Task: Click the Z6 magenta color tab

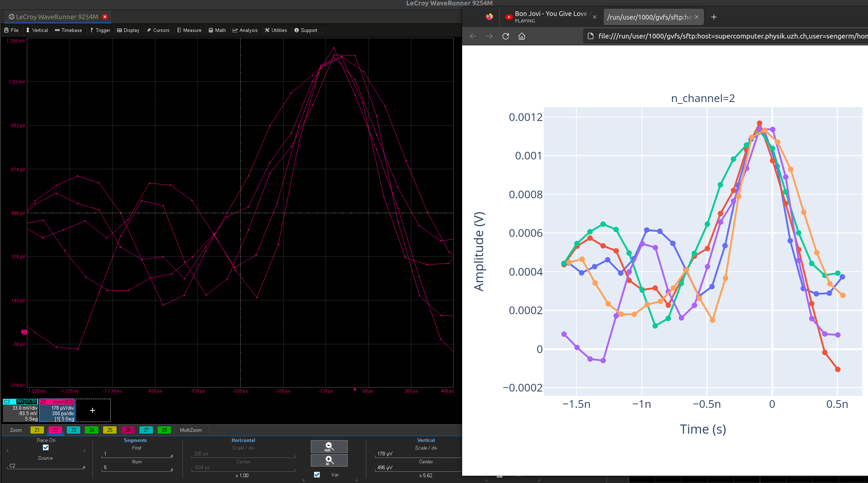Action: [x=128, y=430]
